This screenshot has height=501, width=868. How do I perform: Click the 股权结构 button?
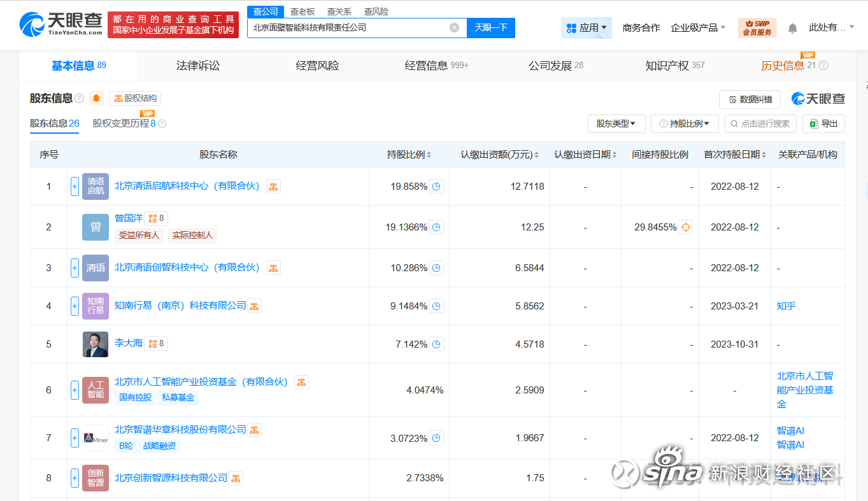pyautogui.click(x=135, y=98)
